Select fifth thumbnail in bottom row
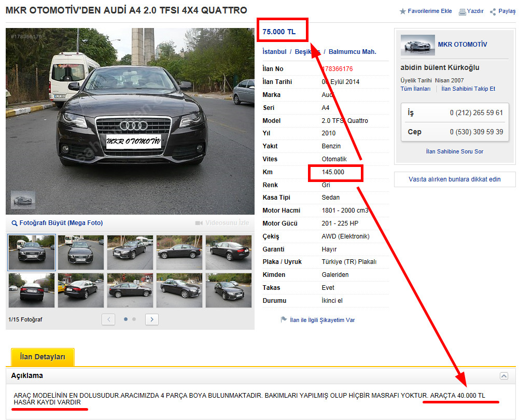The image size is (519, 420). [x=228, y=290]
